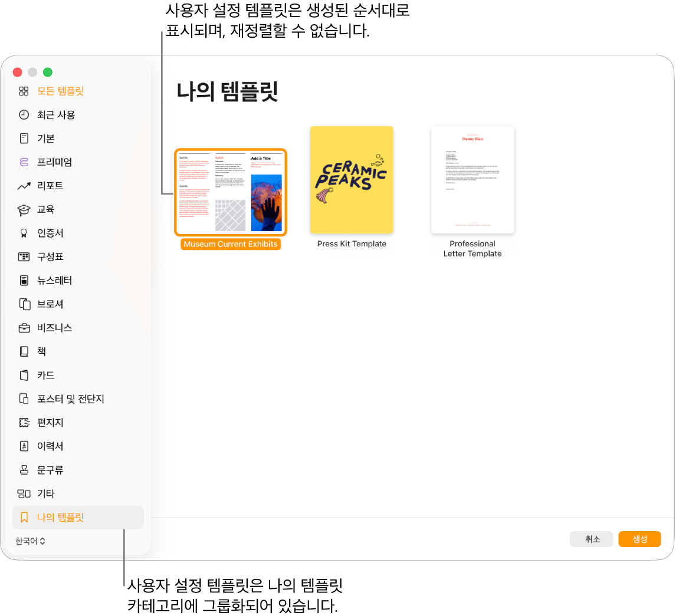This screenshot has height=616, width=676.
Task: Click the "Professional Letter Template" label
Action: click(472, 249)
